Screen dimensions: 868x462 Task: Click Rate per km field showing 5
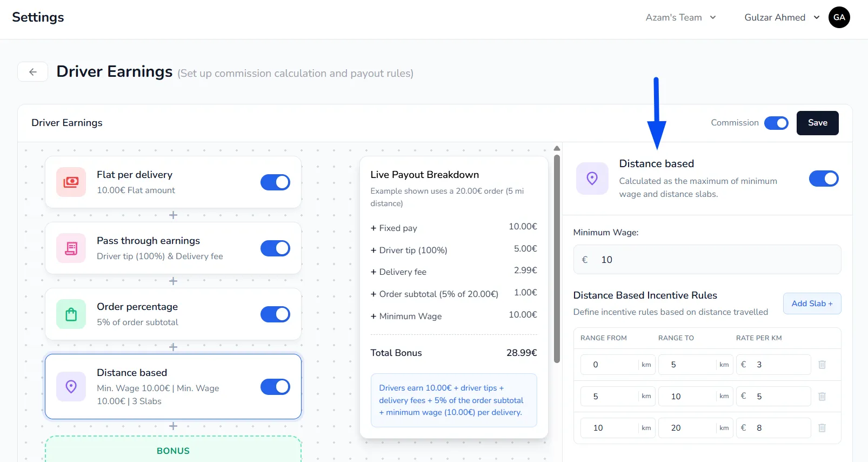[773, 397]
